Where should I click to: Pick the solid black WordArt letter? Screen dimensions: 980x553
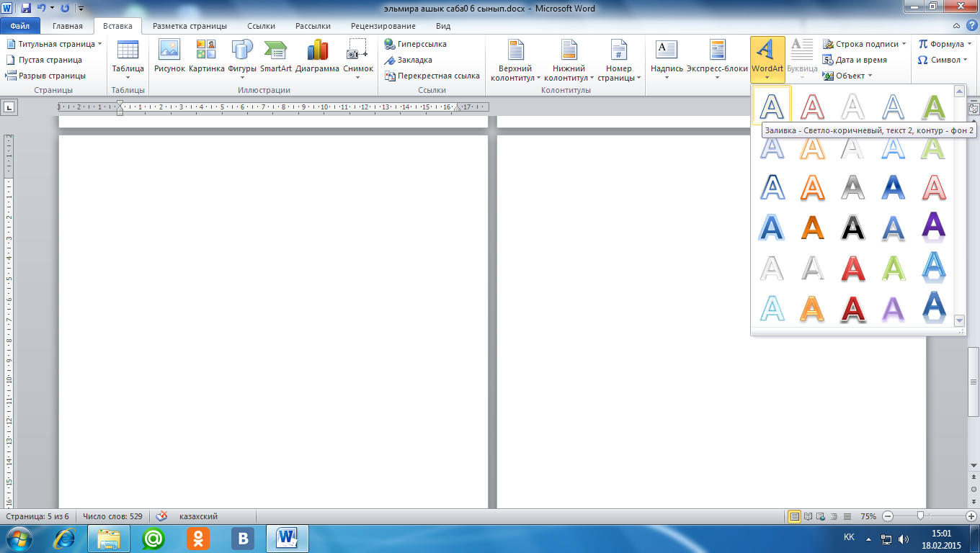(x=852, y=228)
